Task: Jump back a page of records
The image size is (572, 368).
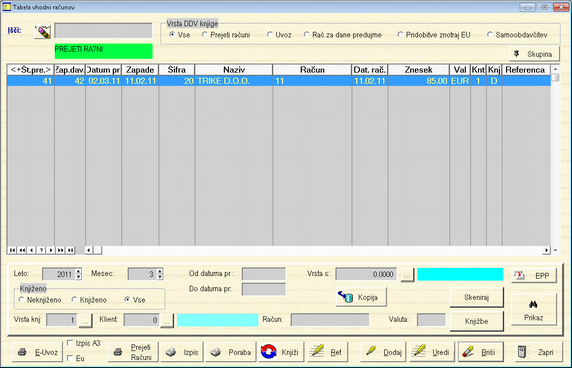Action: point(22,250)
